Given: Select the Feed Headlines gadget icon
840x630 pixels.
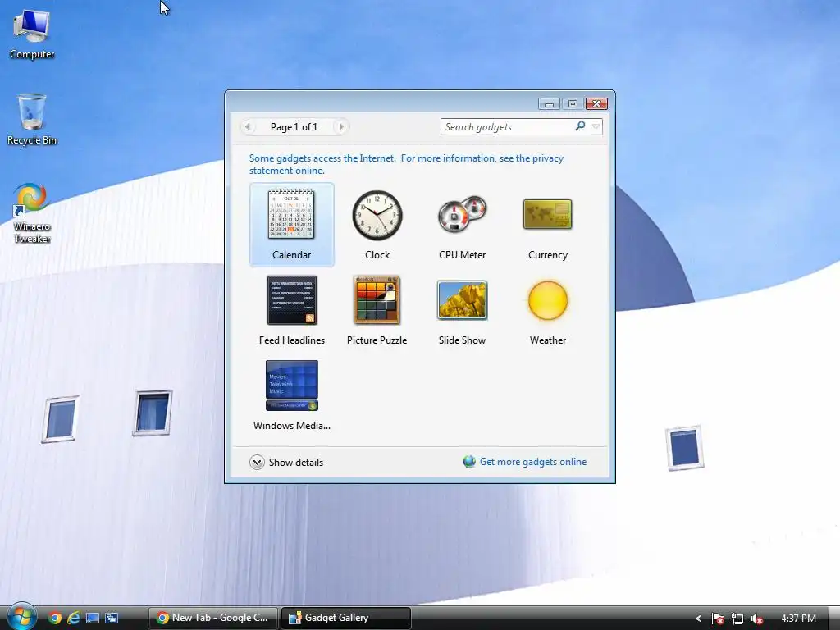Looking at the screenshot, I should pyautogui.click(x=292, y=300).
